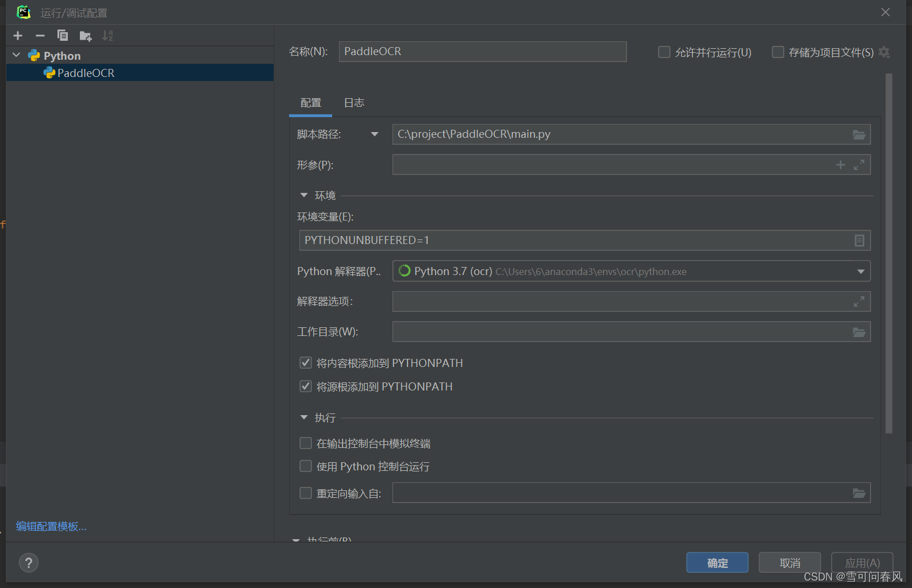Click the 取消 button
This screenshot has height=588, width=912.
coord(790,563)
